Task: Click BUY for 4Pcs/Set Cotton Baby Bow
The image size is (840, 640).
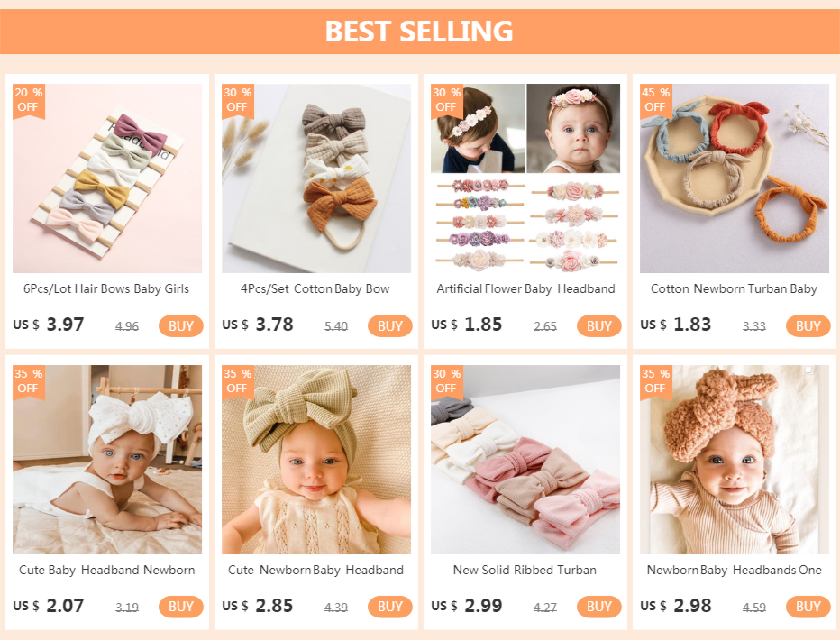Action: pyautogui.click(x=390, y=325)
